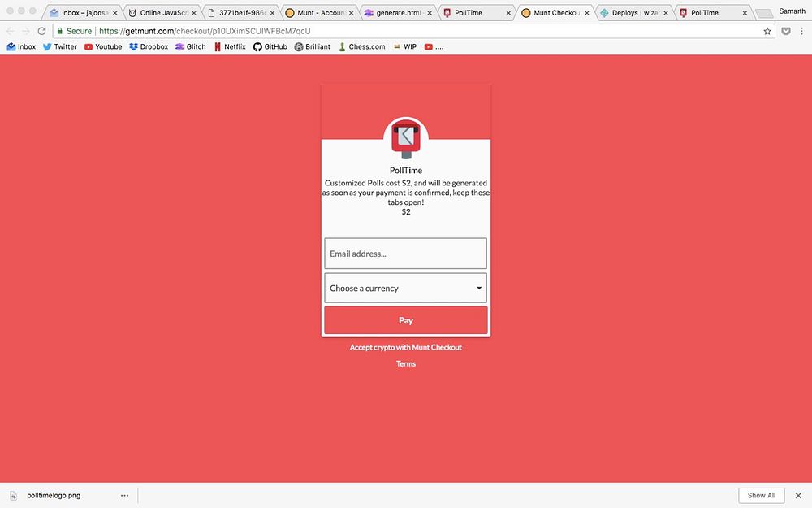
Task: Open the Netflix bookmark
Action: pos(230,46)
